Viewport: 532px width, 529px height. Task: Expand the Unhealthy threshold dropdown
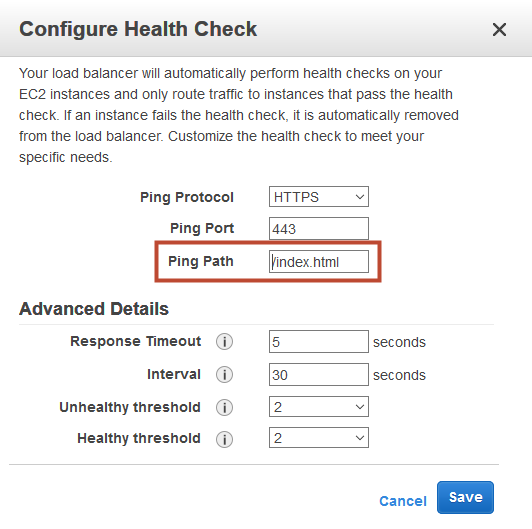(x=319, y=407)
